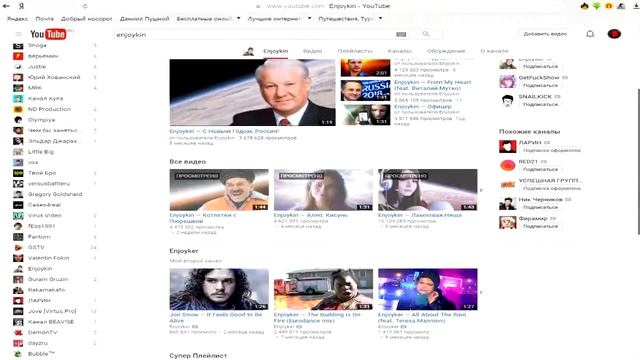Open Все видео section heading
This screenshot has height=360, width=640.
tap(187, 162)
